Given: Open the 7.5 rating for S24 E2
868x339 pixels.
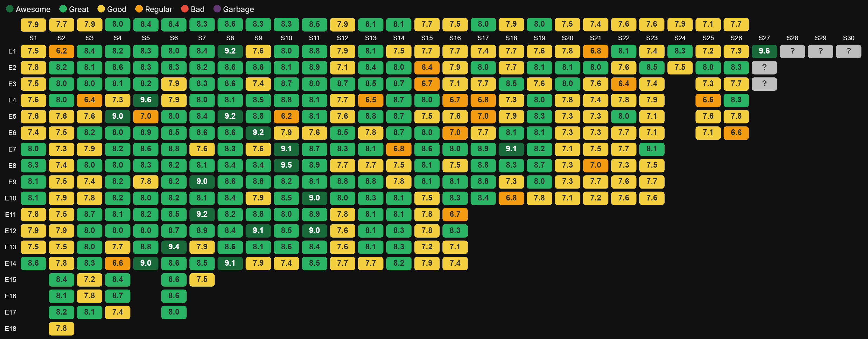Looking at the screenshot, I should point(680,67).
